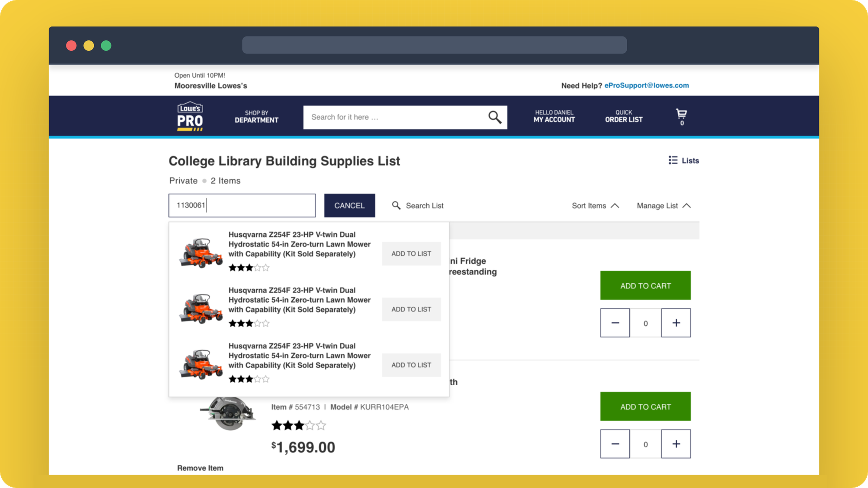Click the search magnifier icon in navbar

point(494,117)
